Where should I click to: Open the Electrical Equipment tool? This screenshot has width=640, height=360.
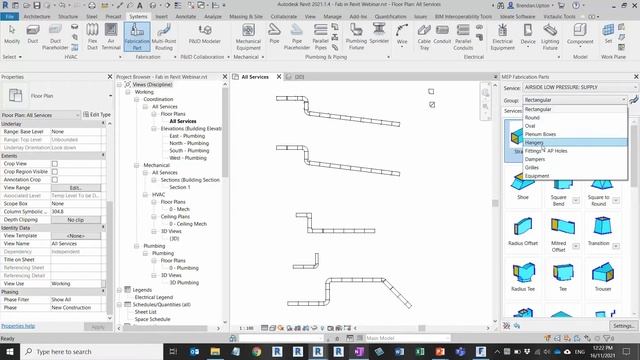click(x=502, y=37)
